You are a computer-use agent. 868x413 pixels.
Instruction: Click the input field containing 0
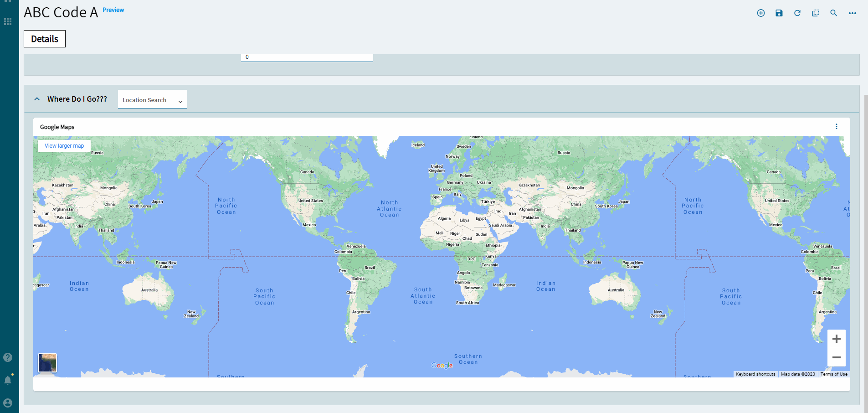tap(307, 57)
